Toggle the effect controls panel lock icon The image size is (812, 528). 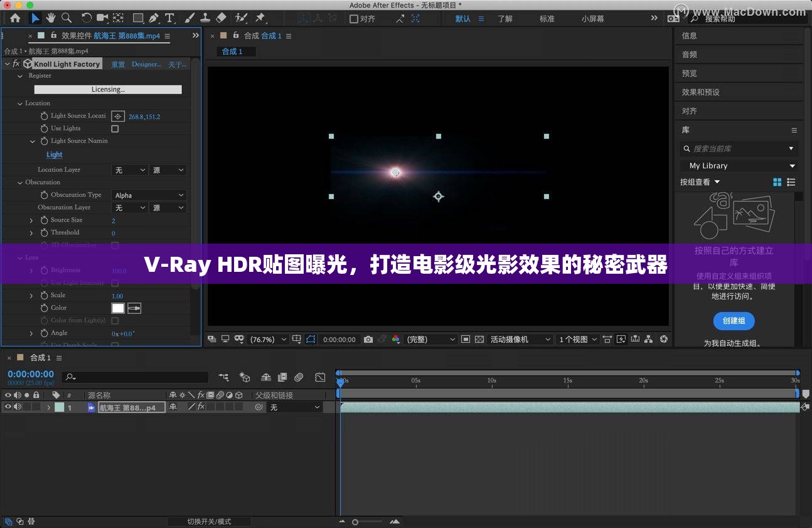pos(54,36)
